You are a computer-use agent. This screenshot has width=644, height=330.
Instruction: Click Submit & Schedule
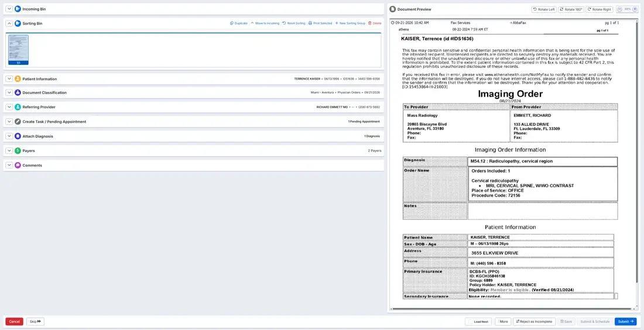pyautogui.click(x=595, y=322)
